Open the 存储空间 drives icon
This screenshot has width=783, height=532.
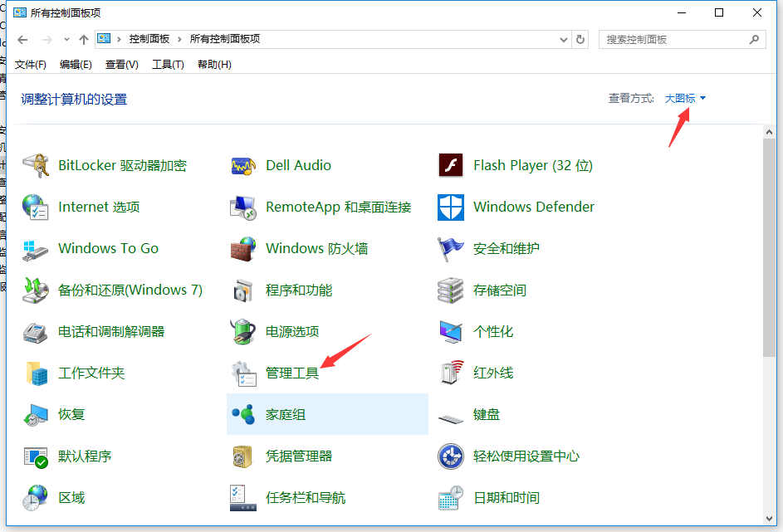pyautogui.click(x=451, y=290)
